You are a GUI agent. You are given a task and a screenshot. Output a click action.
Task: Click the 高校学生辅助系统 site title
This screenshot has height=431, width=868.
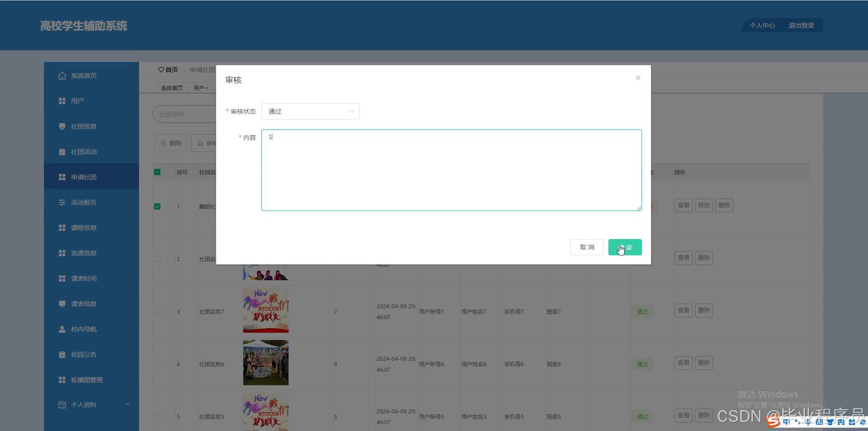[x=84, y=26]
